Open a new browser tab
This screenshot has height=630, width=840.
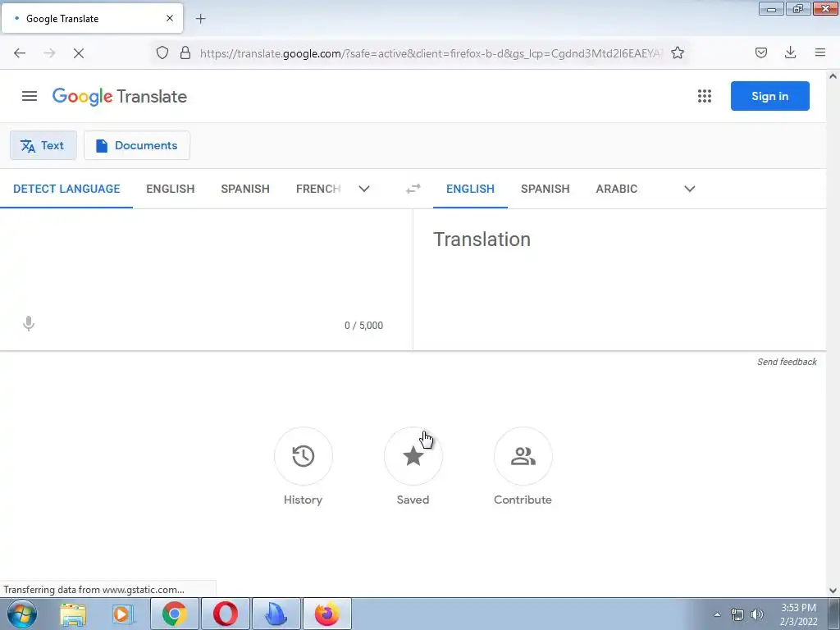pyautogui.click(x=200, y=19)
